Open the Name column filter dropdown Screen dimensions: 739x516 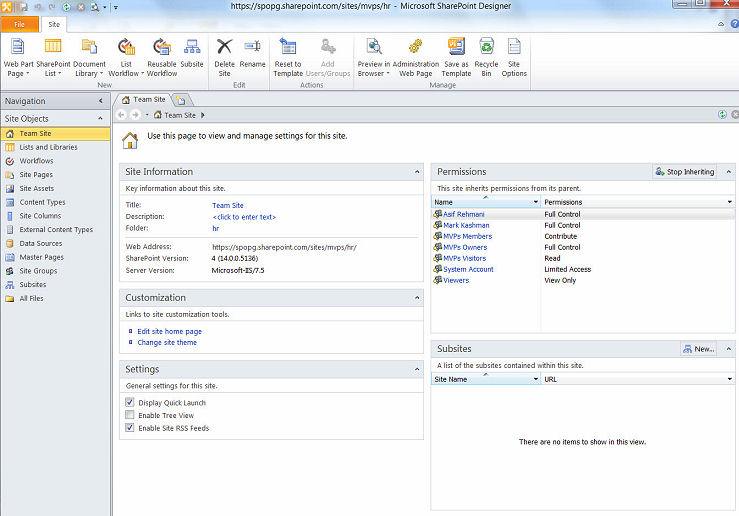click(535, 202)
